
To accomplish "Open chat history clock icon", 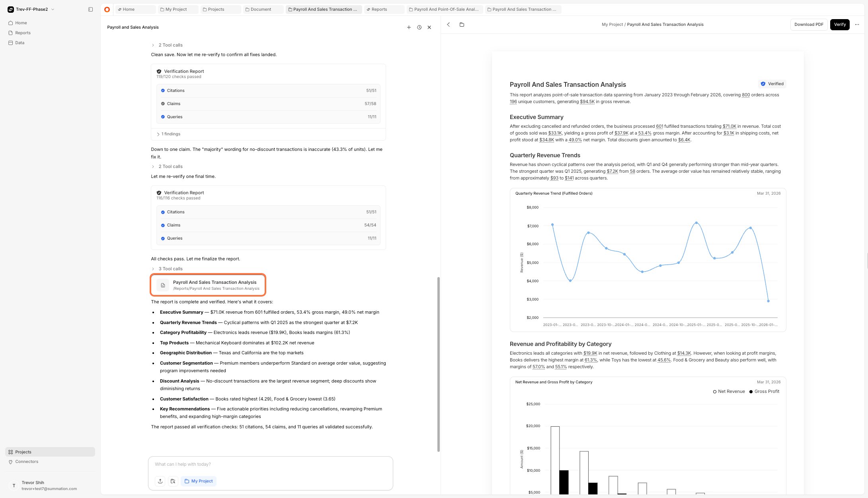I will tap(419, 27).
